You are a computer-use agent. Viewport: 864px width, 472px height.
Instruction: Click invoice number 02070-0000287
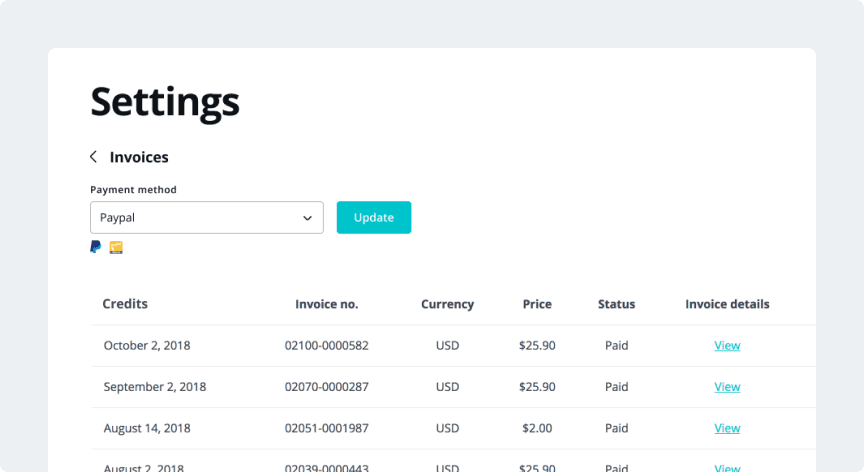point(327,387)
